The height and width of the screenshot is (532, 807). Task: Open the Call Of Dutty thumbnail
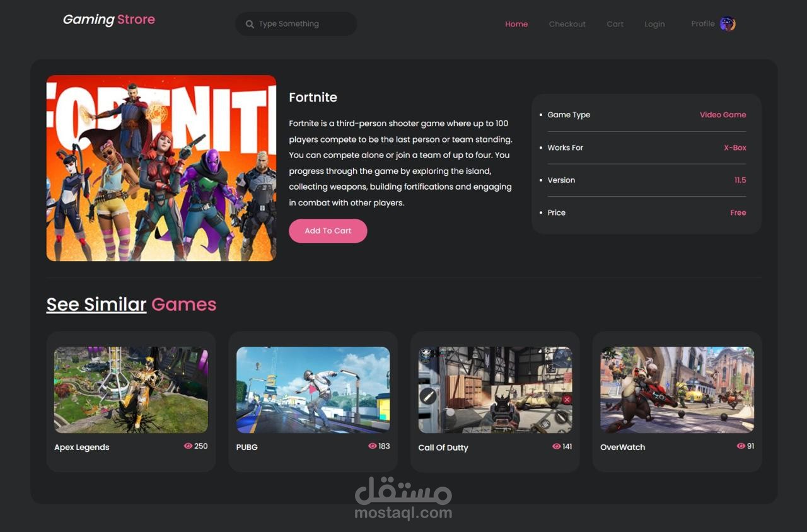coord(495,390)
